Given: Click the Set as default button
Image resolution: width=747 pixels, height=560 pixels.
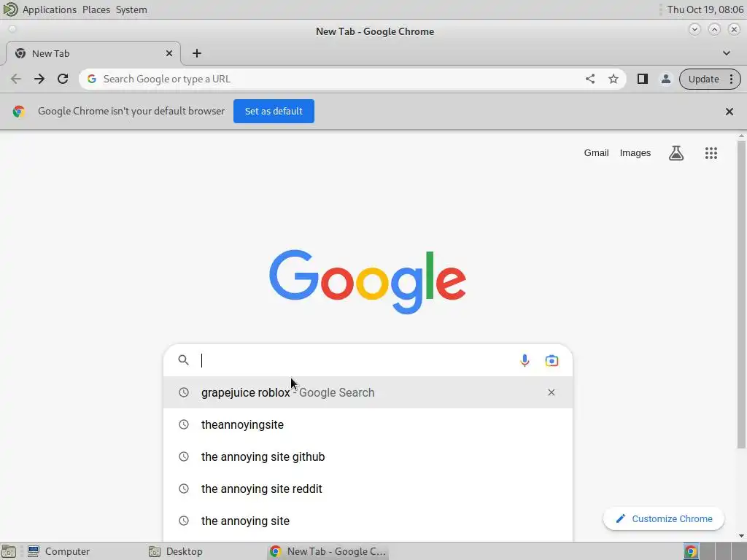Looking at the screenshot, I should tap(274, 111).
